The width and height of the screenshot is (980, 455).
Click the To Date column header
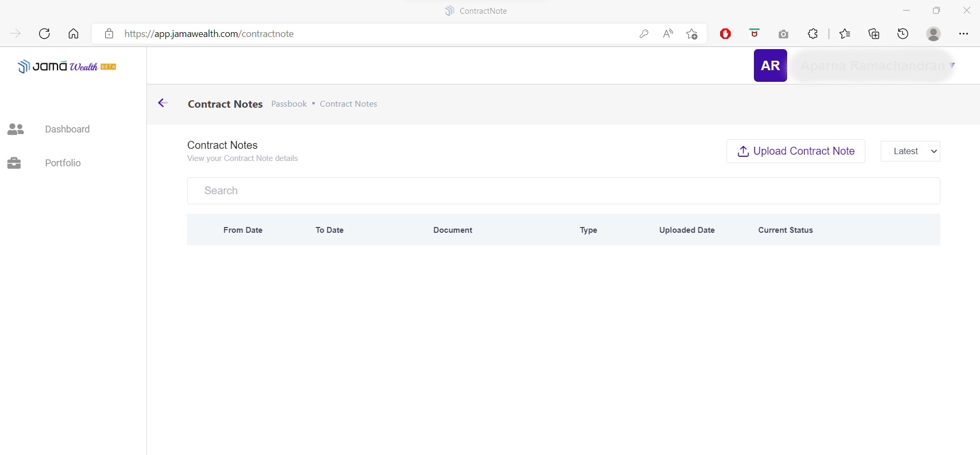pyautogui.click(x=330, y=230)
